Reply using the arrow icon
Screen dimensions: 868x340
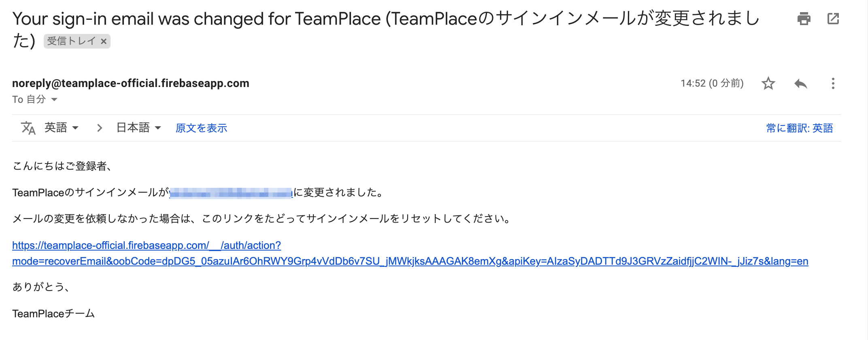[x=800, y=83]
